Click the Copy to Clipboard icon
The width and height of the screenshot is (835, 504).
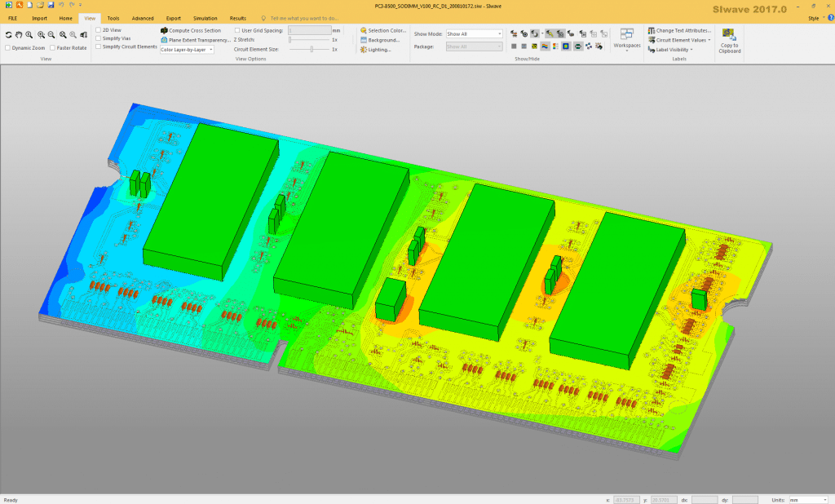[728, 33]
